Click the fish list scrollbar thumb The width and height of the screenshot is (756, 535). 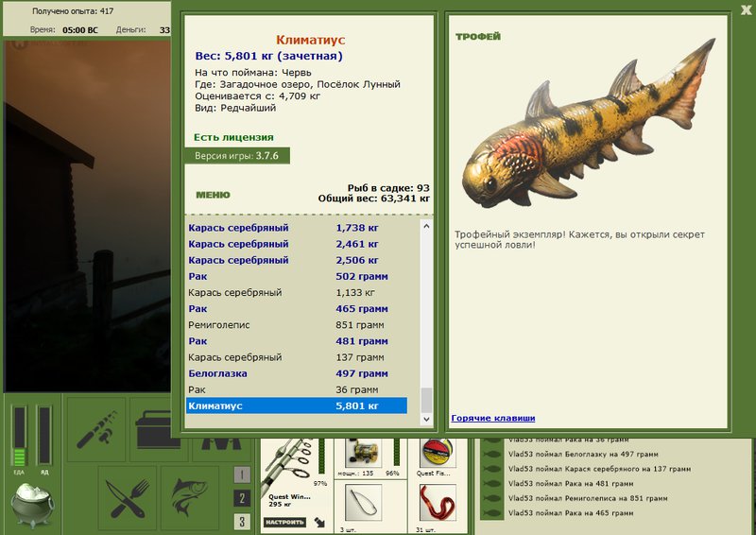pyautogui.click(x=426, y=400)
